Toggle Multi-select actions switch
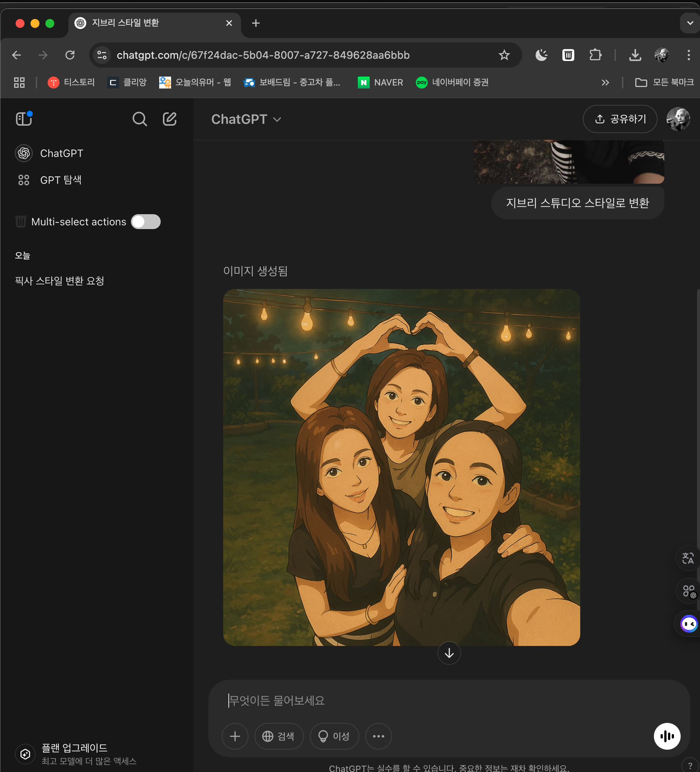 point(145,222)
